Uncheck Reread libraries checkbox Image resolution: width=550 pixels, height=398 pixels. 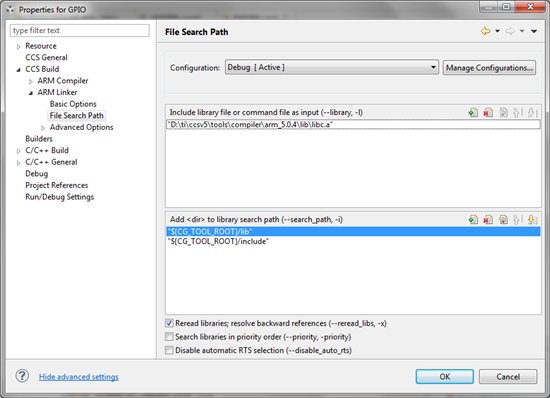[x=169, y=323]
